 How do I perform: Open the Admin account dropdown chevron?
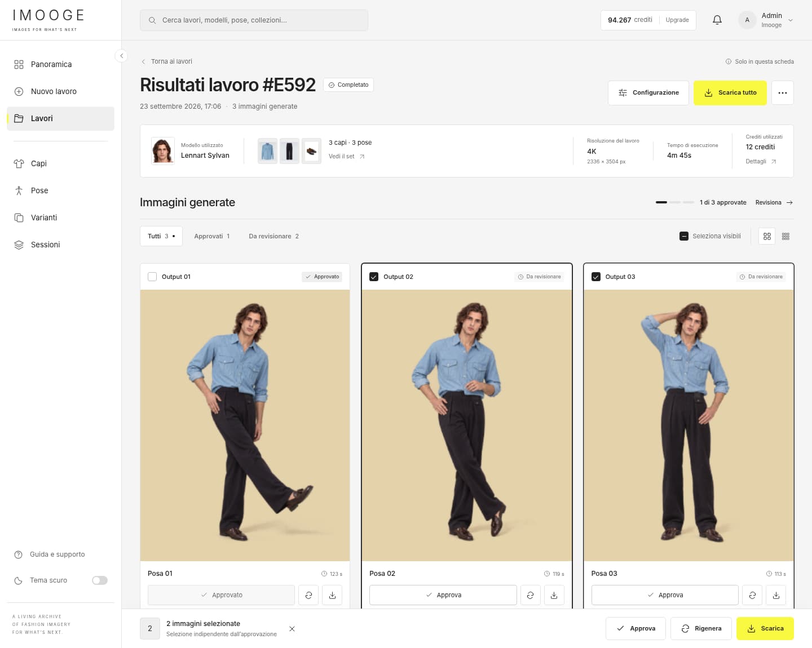[791, 20]
